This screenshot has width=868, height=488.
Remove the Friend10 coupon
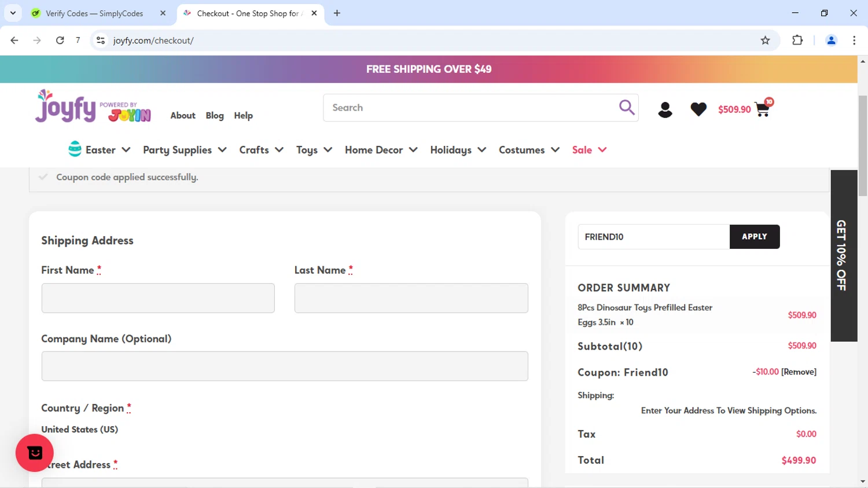coord(799,372)
